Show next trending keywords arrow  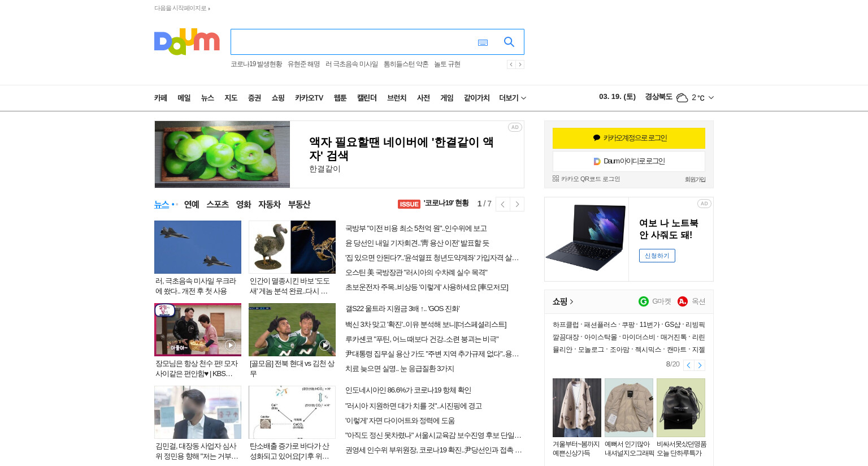click(520, 64)
